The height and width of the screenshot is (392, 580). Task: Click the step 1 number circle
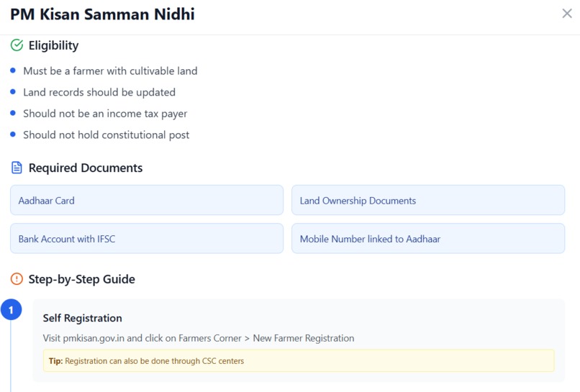[11, 309]
